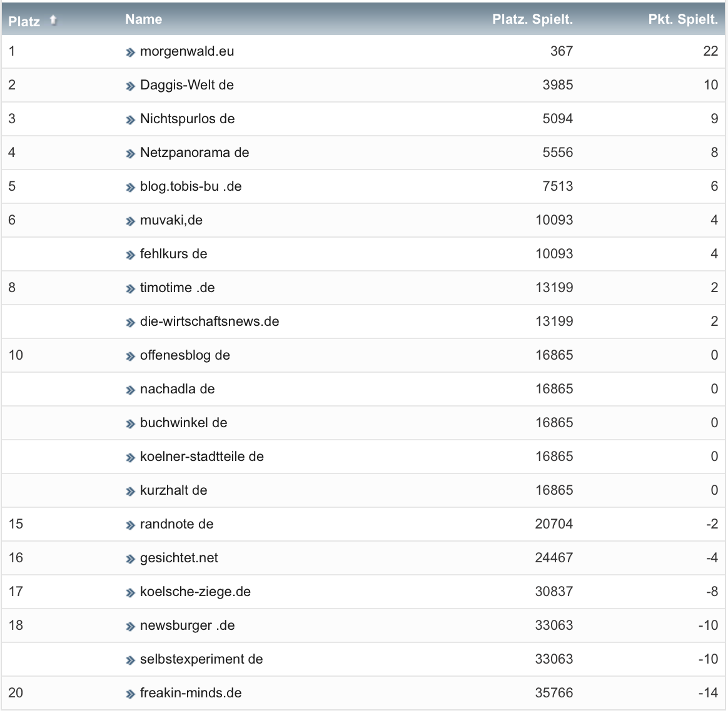Click the arrow icon beside randnote de
The image size is (728, 713).
[x=130, y=525]
